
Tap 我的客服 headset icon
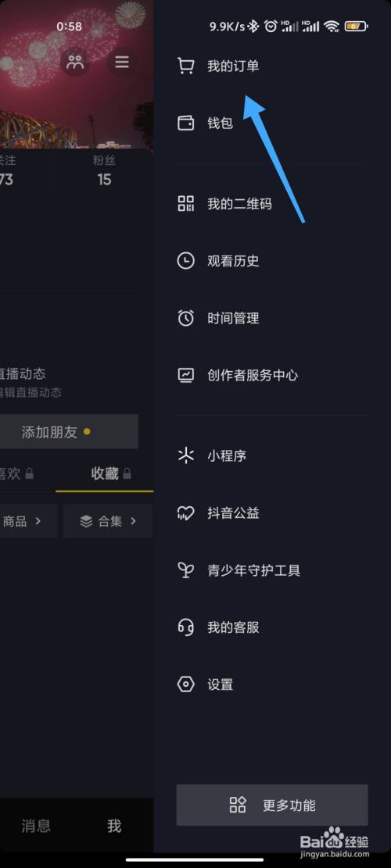(x=186, y=627)
